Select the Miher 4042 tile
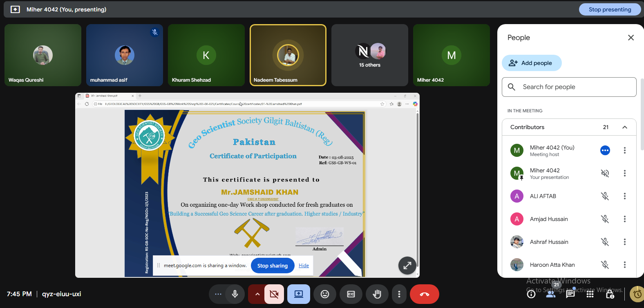The height and width of the screenshot is (308, 644). 452,55
